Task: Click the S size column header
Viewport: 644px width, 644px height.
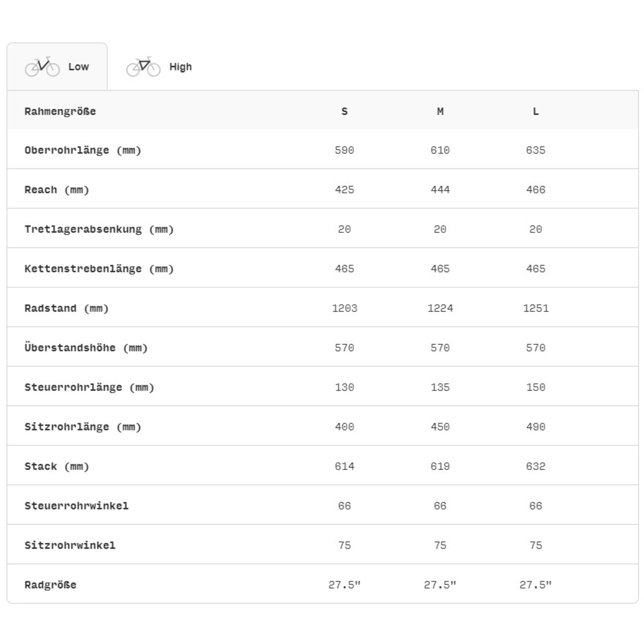Action: pos(345,111)
